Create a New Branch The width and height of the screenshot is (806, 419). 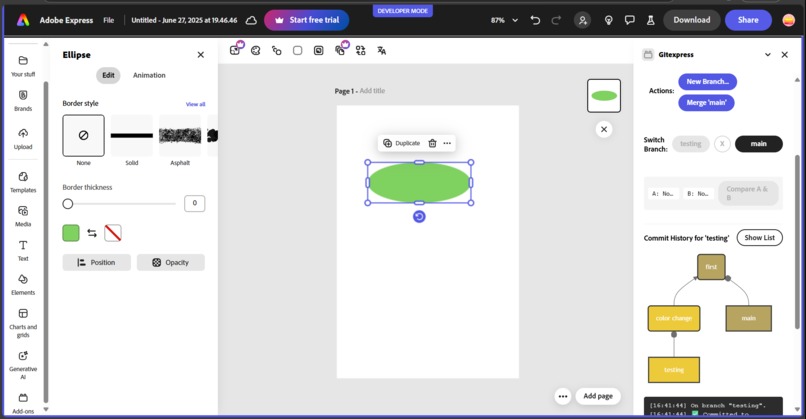(x=707, y=82)
